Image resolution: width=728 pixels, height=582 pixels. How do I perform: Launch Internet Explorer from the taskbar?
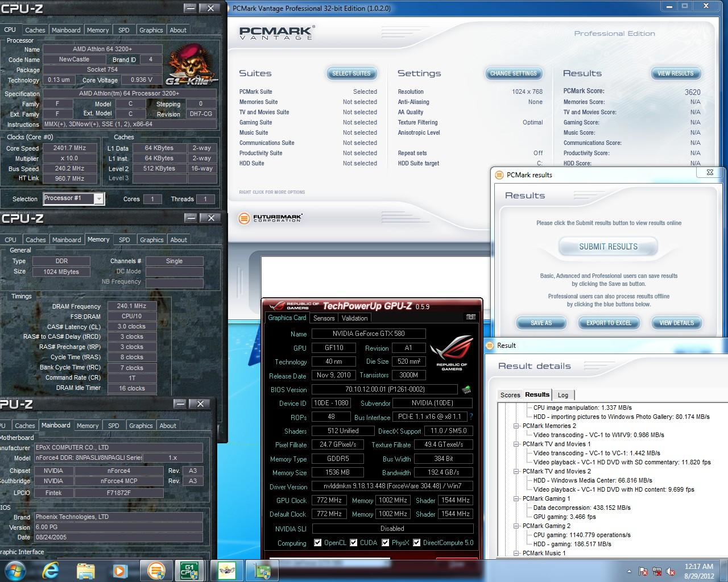point(50,570)
